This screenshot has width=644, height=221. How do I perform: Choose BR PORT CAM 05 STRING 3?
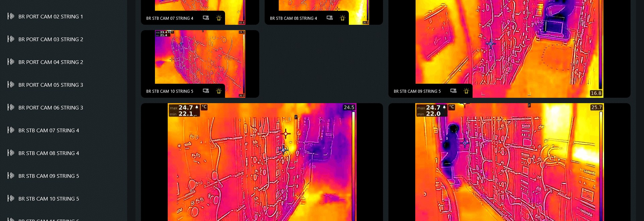click(x=50, y=85)
